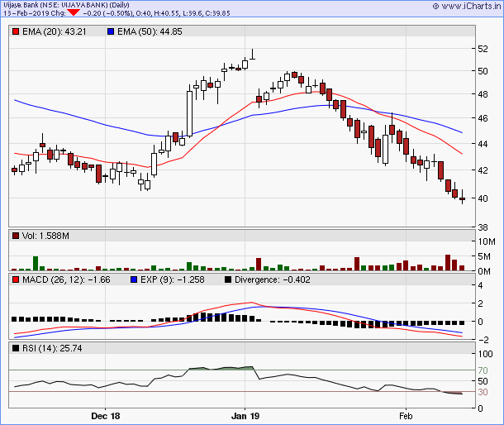Click the 100 RSI axis label
This screenshot has height=425, width=504.
pos(485,354)
